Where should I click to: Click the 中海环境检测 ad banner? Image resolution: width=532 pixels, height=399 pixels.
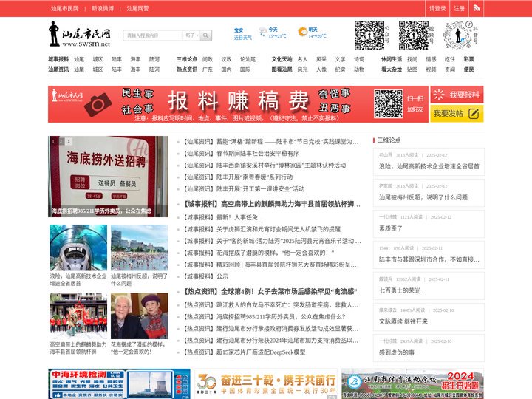coord(119,383)
